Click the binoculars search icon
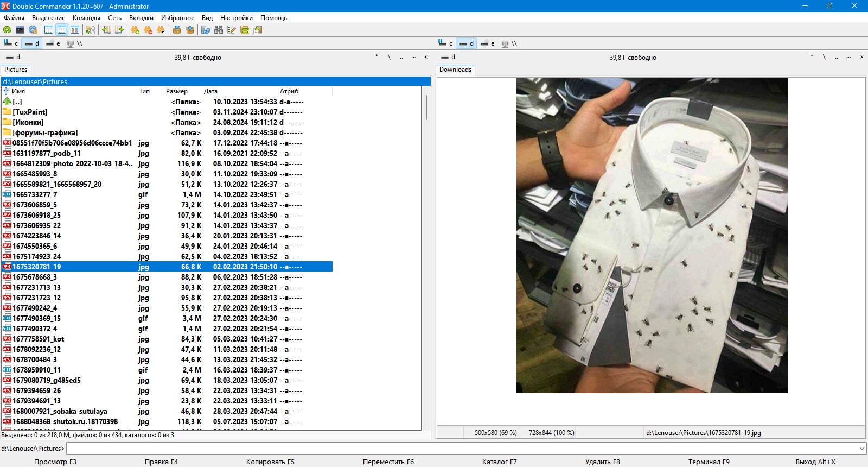Viewport: 868px width, 467px height. 219,30
